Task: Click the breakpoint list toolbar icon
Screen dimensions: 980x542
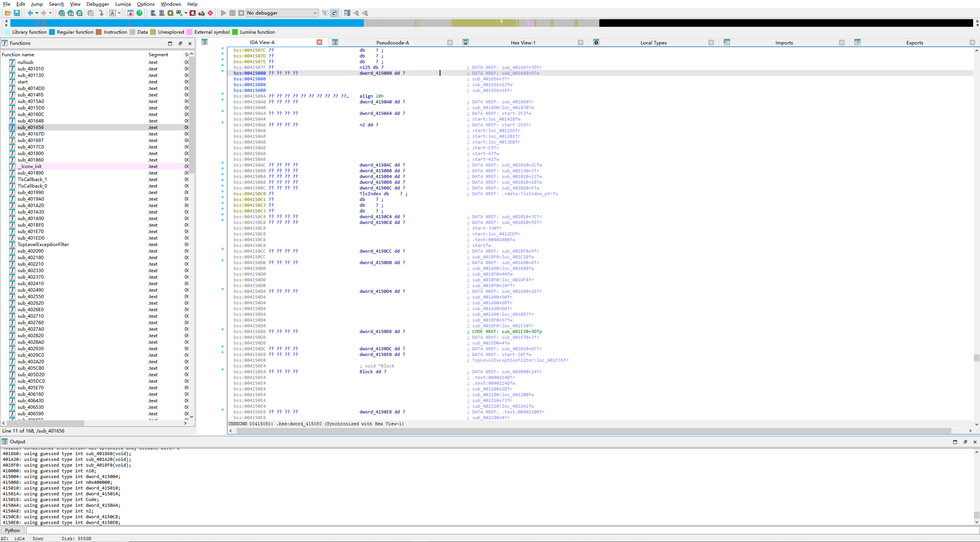Action: [347, 13]
